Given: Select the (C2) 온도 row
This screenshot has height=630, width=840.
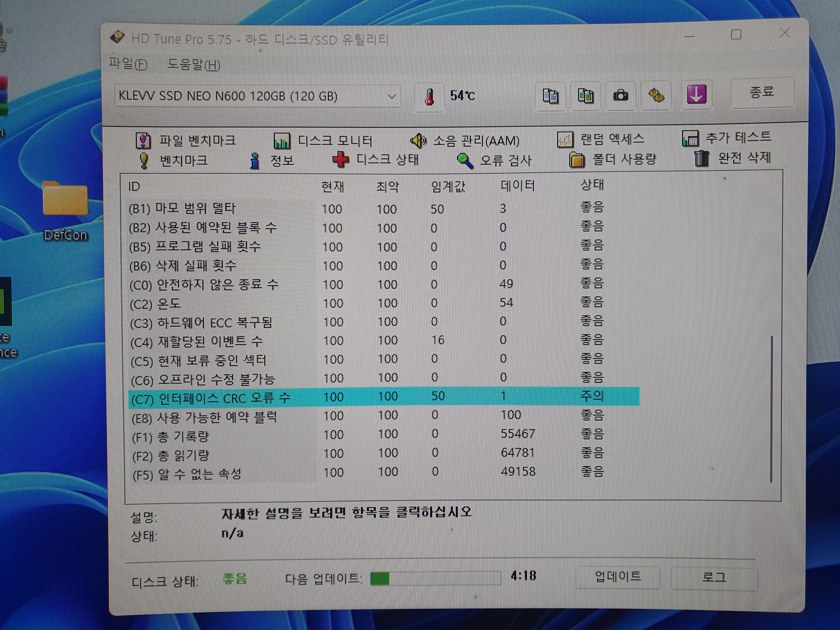Looking at the screenshot, I should (x=384, y=303).
